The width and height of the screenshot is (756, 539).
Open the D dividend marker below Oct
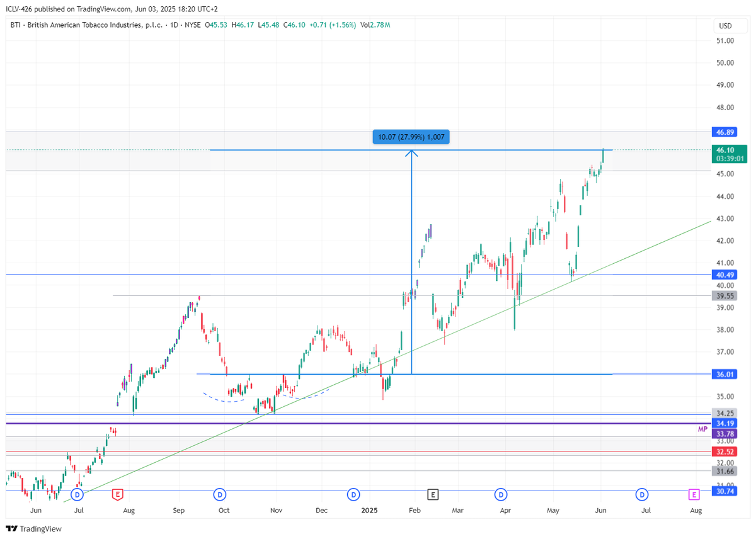[220, 494]
